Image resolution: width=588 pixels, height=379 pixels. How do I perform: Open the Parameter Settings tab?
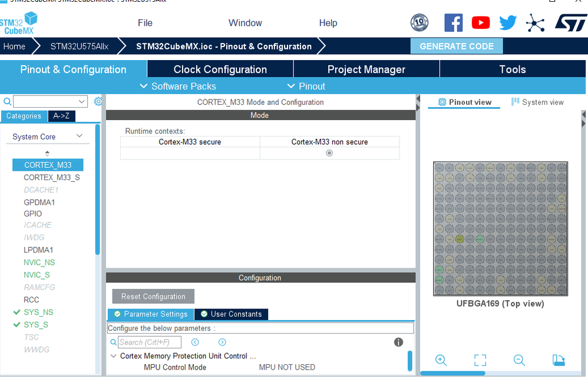click(x=151, y=314)
